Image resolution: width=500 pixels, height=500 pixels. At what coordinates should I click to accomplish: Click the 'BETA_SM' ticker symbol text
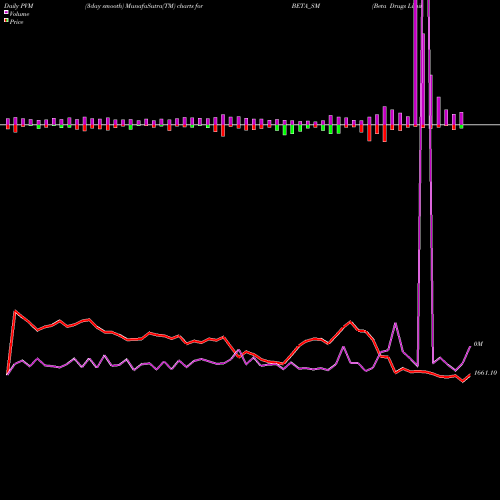pyautogui.click(x=306, y=6)
